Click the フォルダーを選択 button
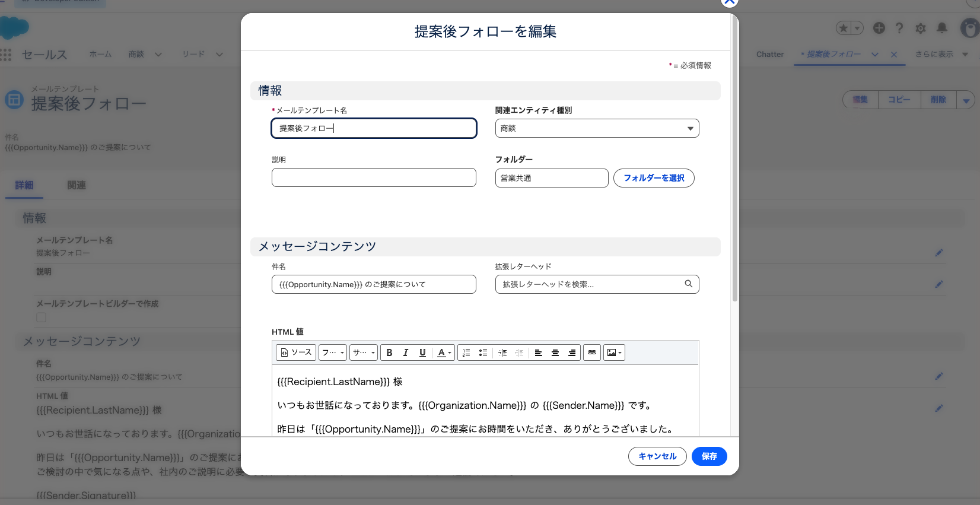Viewport: 980px width, 505px height. point(654,178)
